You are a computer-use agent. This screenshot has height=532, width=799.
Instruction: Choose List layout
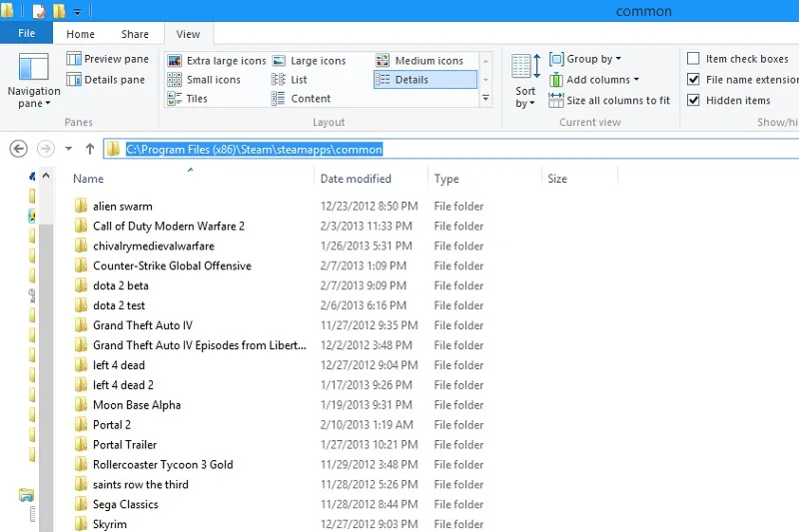click(x=289, y=80)
